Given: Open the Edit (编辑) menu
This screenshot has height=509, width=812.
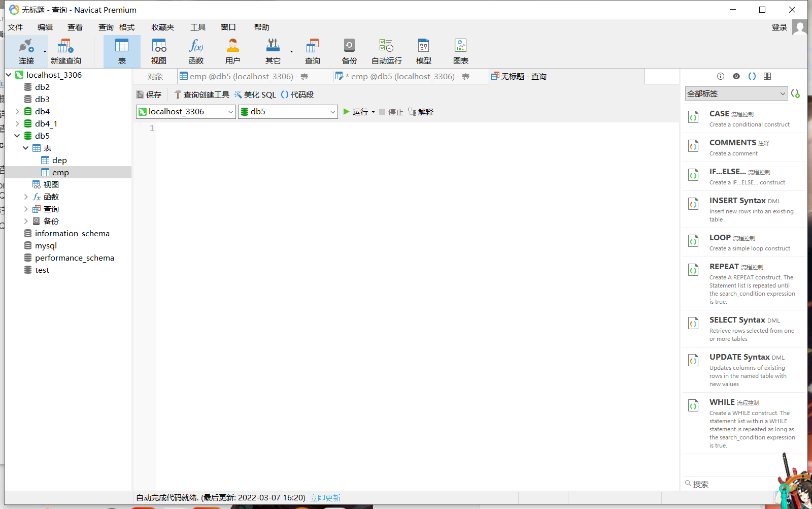Looking at the screenshot, I should pos(45,27).
